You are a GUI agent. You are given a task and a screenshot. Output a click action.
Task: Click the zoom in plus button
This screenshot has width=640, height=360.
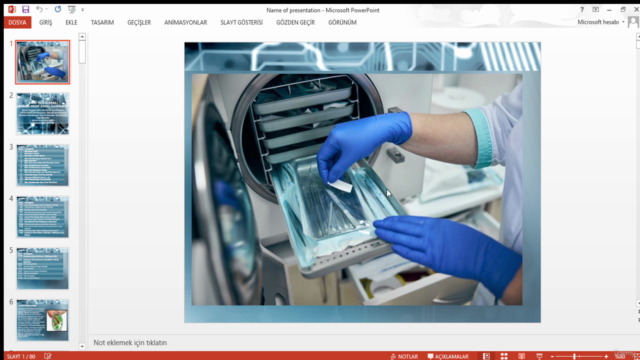pos(606,357)
